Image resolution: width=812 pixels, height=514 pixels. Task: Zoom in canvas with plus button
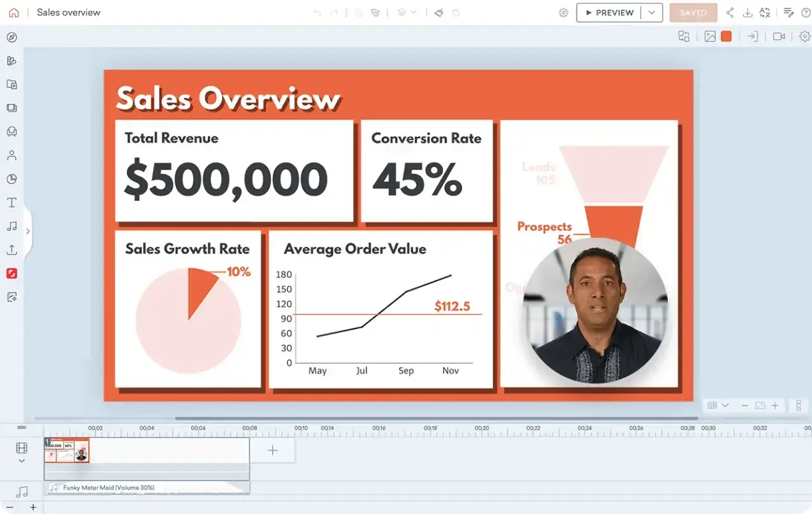[775, 406]
